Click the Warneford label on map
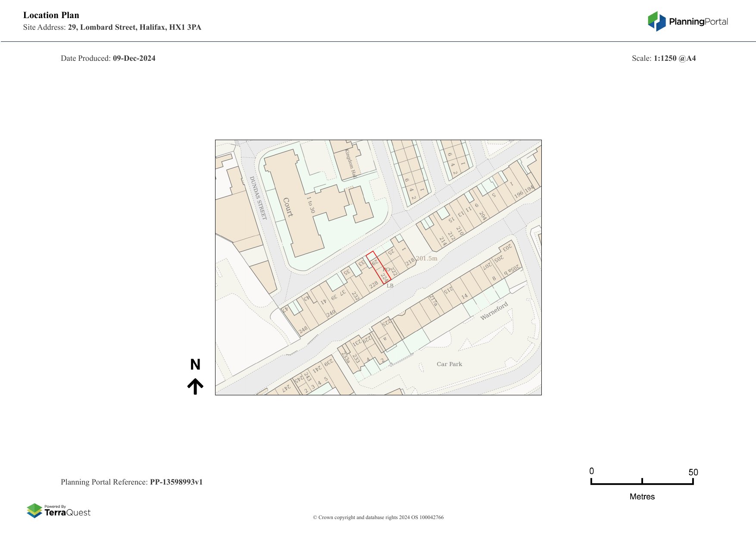Screen dimensions: 756x535 (x=494, y=311)
